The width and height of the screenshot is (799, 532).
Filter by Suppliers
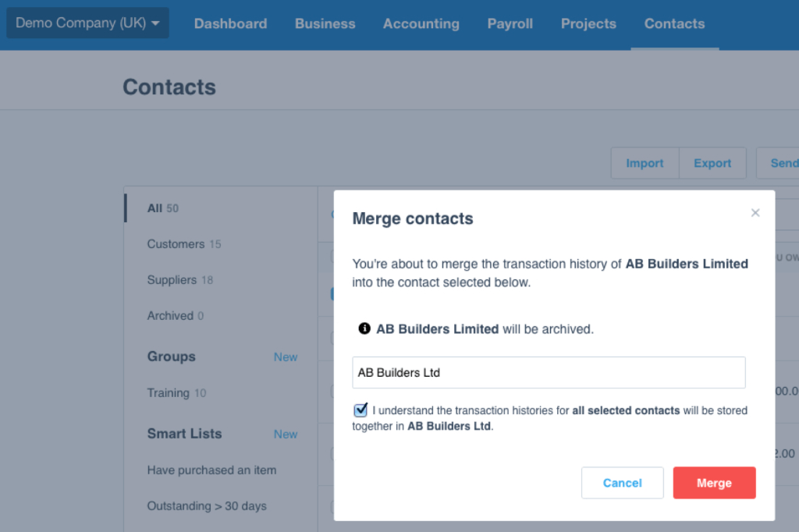pos(179,280)
